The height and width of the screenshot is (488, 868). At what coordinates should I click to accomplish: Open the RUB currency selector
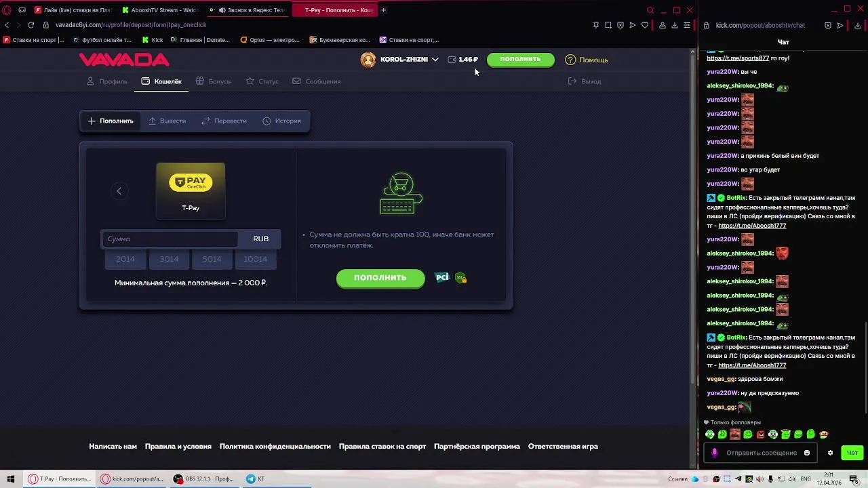click(261, 239)
